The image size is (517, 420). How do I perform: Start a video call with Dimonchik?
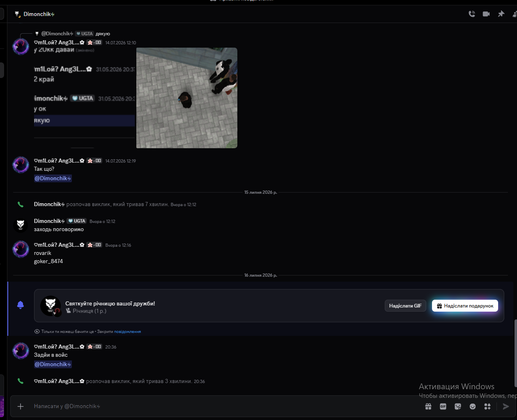pyautogui.click(x=486, y=14)
